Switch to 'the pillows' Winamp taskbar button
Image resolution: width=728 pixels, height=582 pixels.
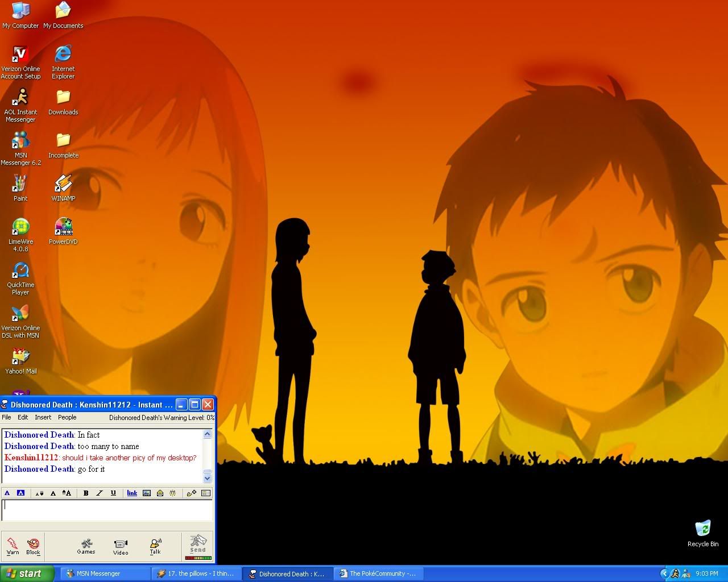[x=196, y=573]
